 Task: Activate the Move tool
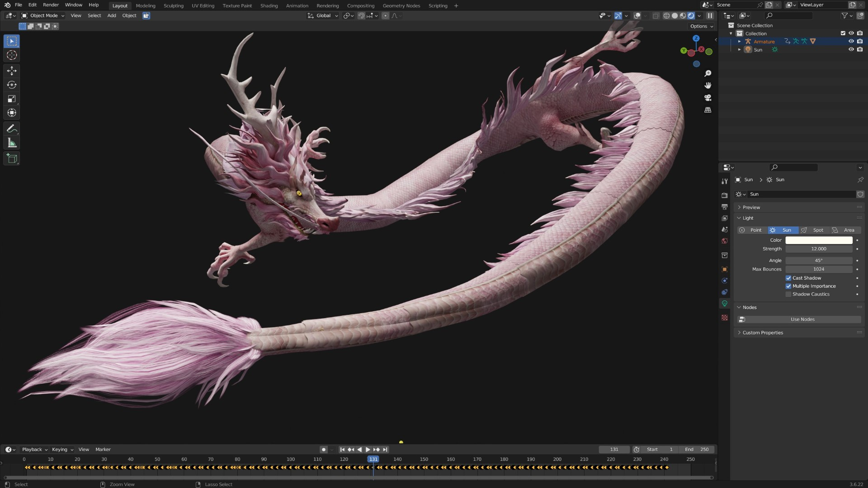pos(12,70)
